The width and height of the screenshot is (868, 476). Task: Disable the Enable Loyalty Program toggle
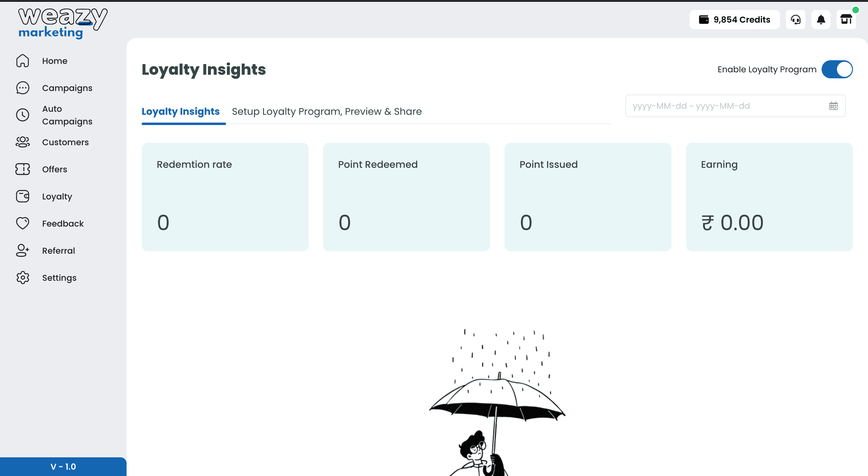click(837, 69)
